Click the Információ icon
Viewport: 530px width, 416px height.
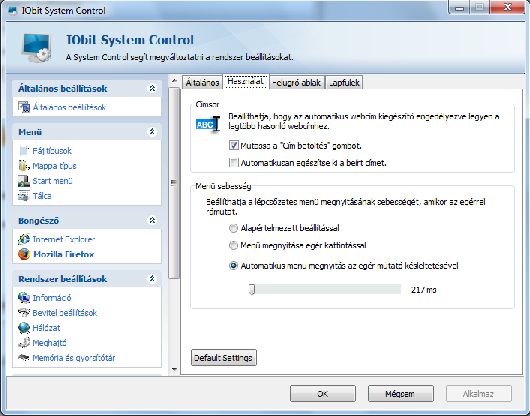click(24, 298)
